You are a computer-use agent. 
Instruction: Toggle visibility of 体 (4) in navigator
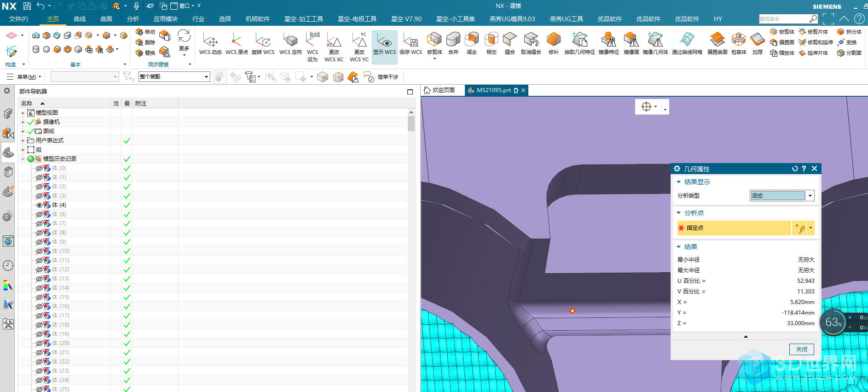(39, 205)
